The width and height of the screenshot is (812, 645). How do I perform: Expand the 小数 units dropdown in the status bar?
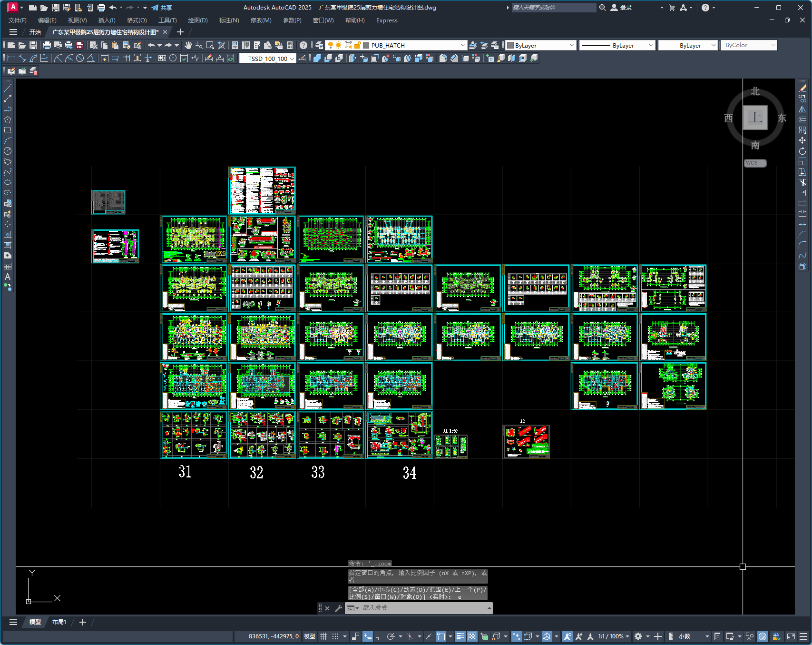click(x=707, y=636)
